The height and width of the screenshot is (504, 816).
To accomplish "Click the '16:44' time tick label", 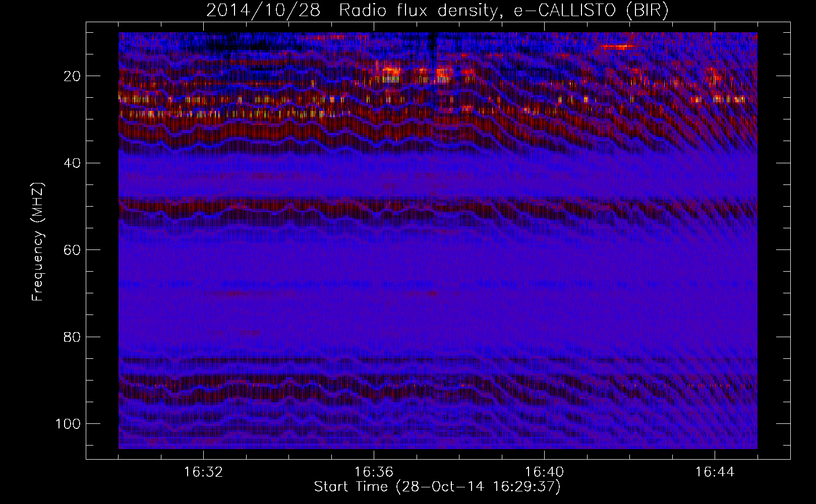I will [715, 472].
